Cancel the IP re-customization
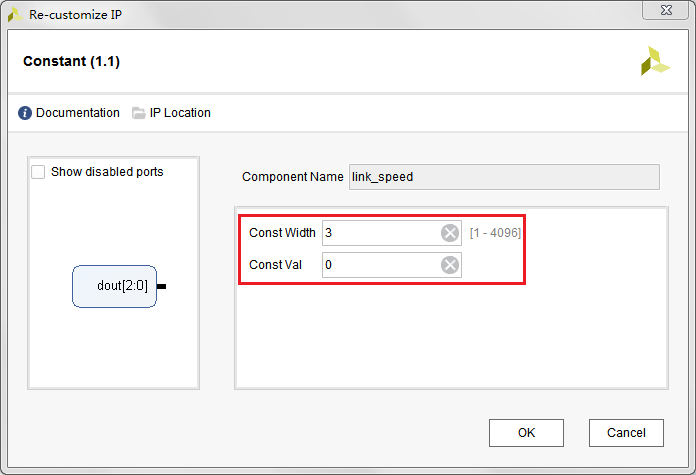Screen dimensions: 696x475 [x=626, y=433]
